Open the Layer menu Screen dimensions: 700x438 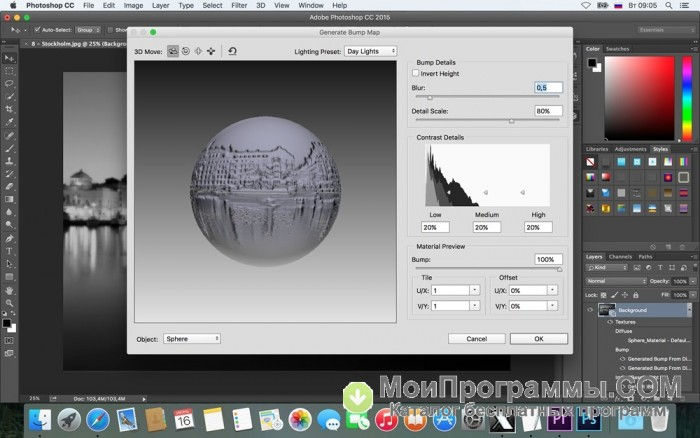[160, 5]
